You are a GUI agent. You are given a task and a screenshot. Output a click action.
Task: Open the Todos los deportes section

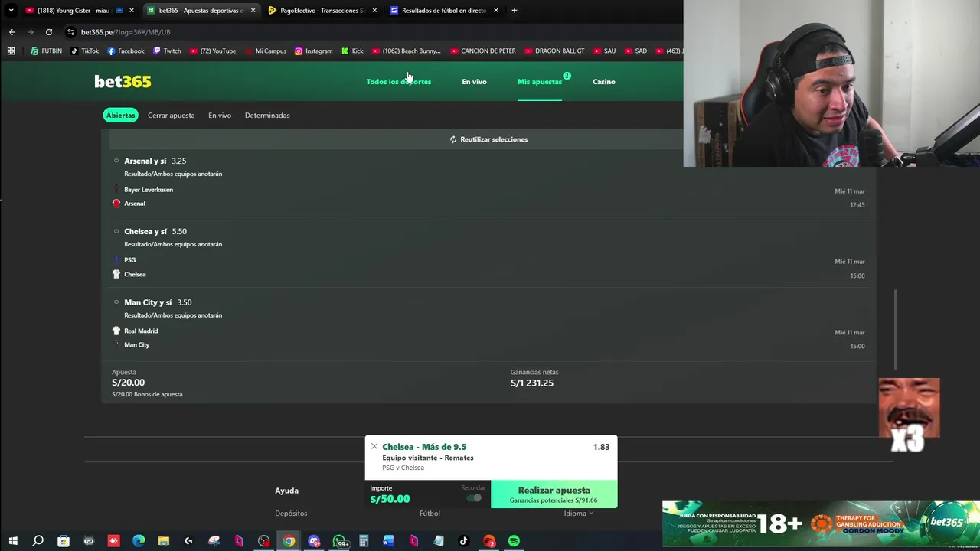(398, 81)
